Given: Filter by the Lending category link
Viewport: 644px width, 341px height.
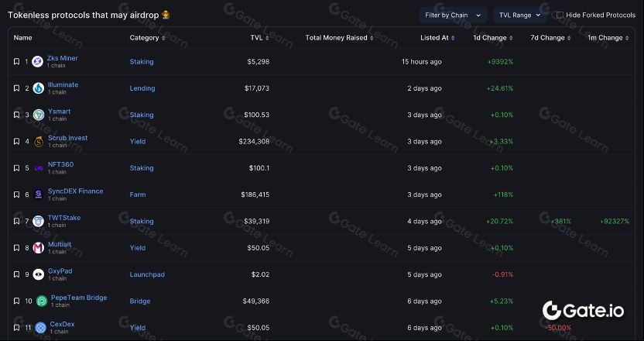Looking at the screenshot, I should 142,88.
